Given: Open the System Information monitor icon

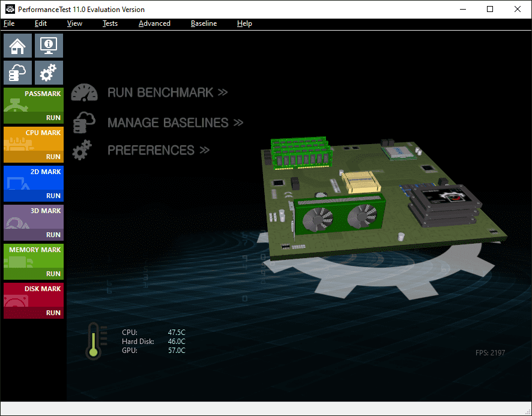Looking at the screenshot, I should (49, 46).
